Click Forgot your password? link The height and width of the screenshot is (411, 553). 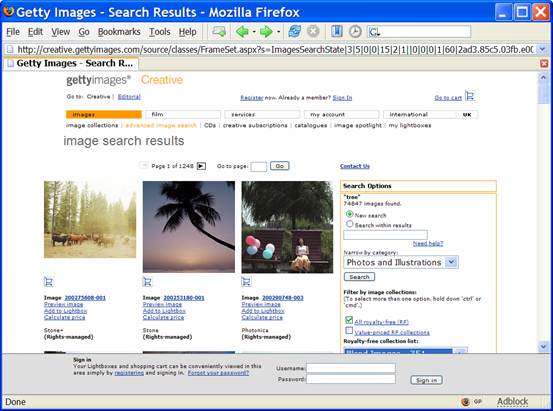(218, 373)
